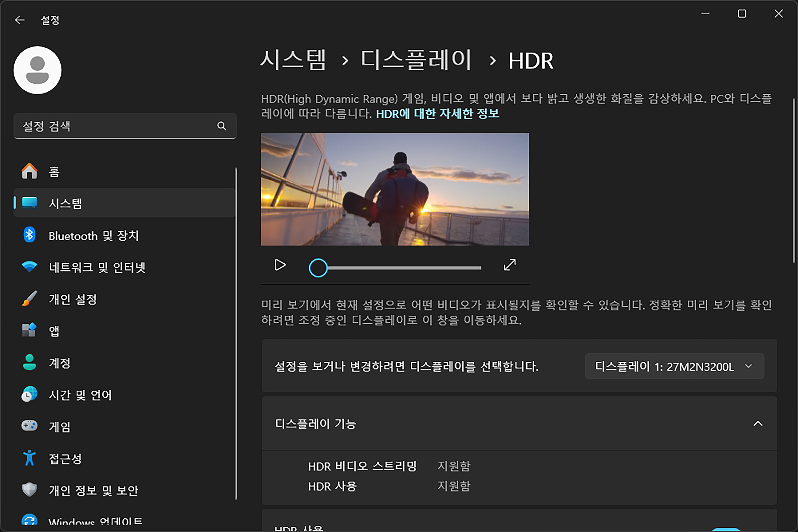
Task: Click the Wi-Fi network icon
Action: [x=30, y=267]
